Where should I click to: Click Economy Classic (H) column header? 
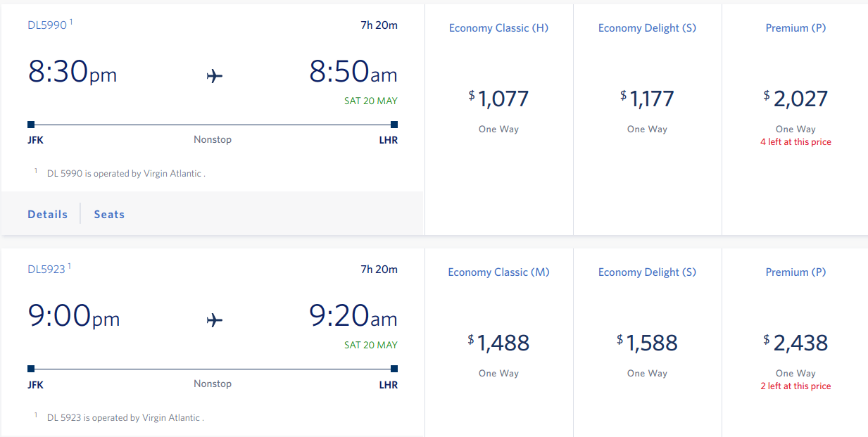click(498, 28)
